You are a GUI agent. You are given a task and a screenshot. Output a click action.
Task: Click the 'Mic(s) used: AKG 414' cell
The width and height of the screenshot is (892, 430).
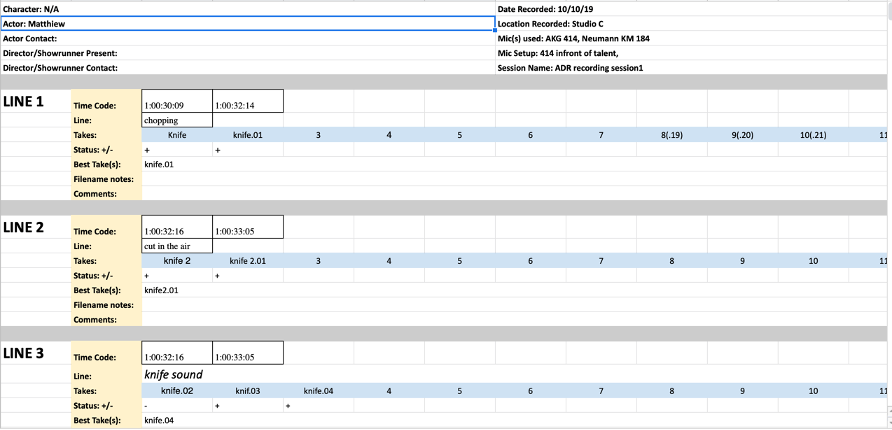pos(693,39)
